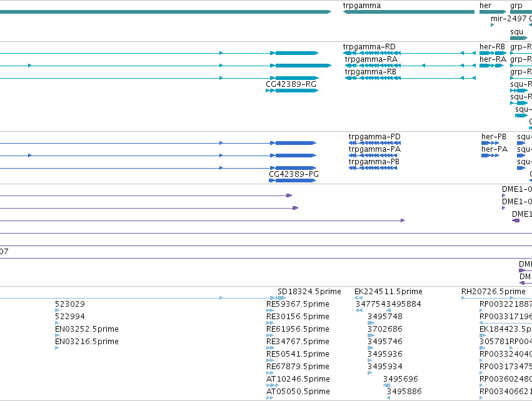Click the 522994 feature label

coord(70,317)
